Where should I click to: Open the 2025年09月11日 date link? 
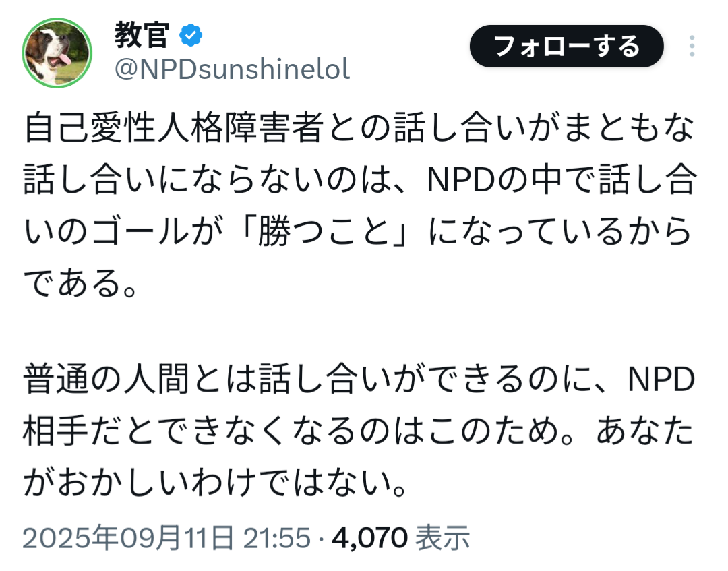pyautogui.click(x=129, y=538)
